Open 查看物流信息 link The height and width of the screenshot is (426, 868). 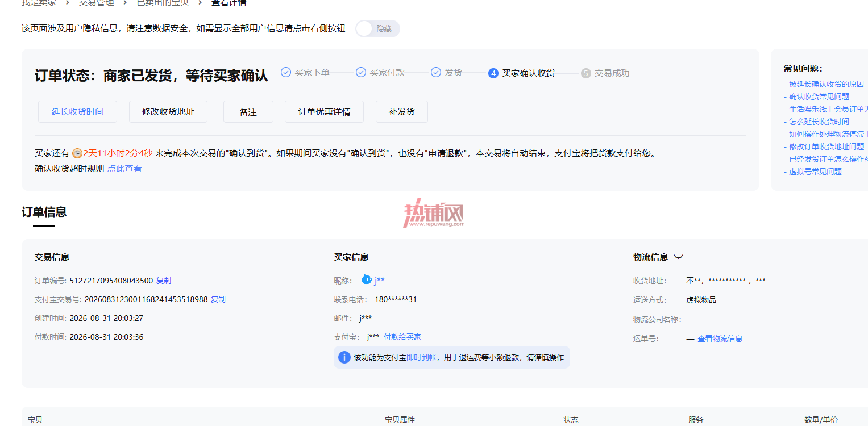coord(720,339)
